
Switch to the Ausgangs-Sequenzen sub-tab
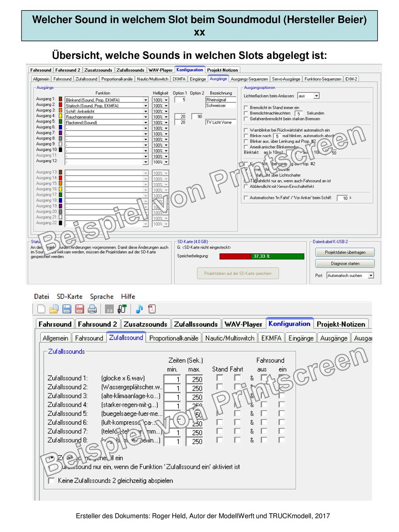[x=249, y=79]
